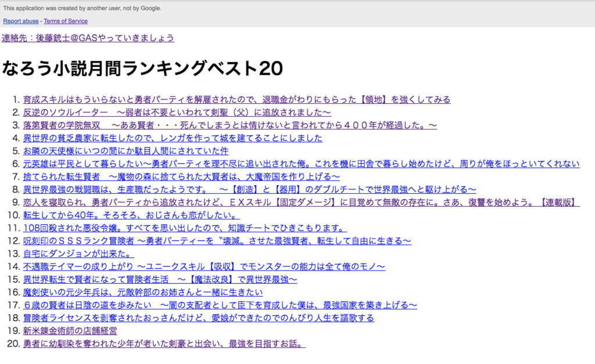
Task: Open rank 15 novel 異世界転生で賢者になって
Action: point(160,280)
